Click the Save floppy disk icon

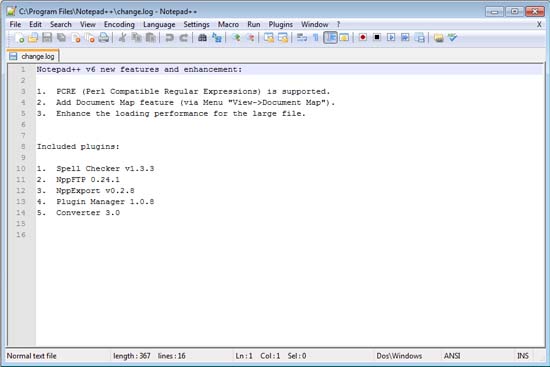[x=47, y=38]
